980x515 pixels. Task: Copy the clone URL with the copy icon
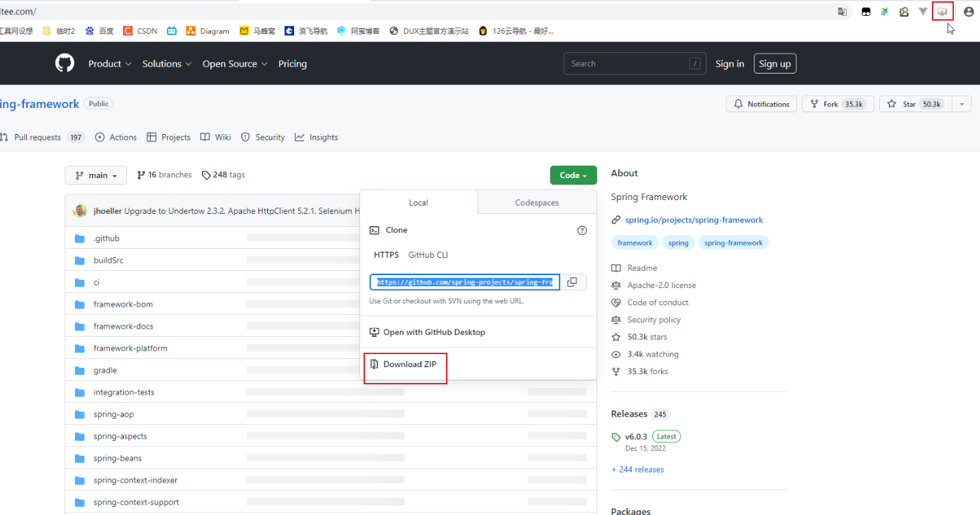pyautogui.click(x=572, y=282)
